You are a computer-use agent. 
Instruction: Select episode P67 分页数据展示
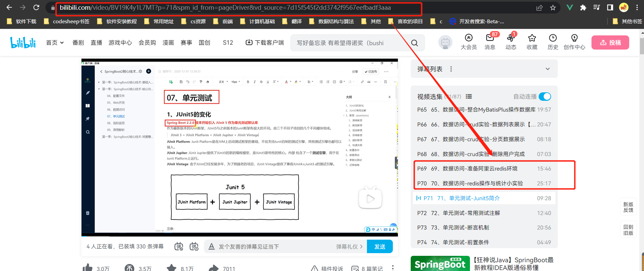click(484, 139)
